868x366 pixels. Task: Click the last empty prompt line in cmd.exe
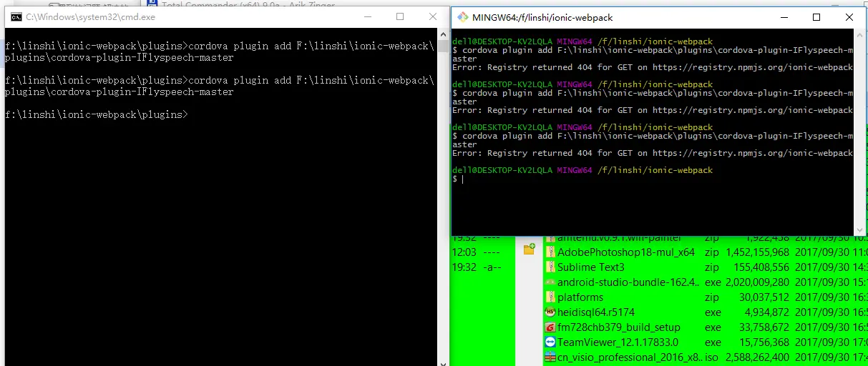click(97, 114)
